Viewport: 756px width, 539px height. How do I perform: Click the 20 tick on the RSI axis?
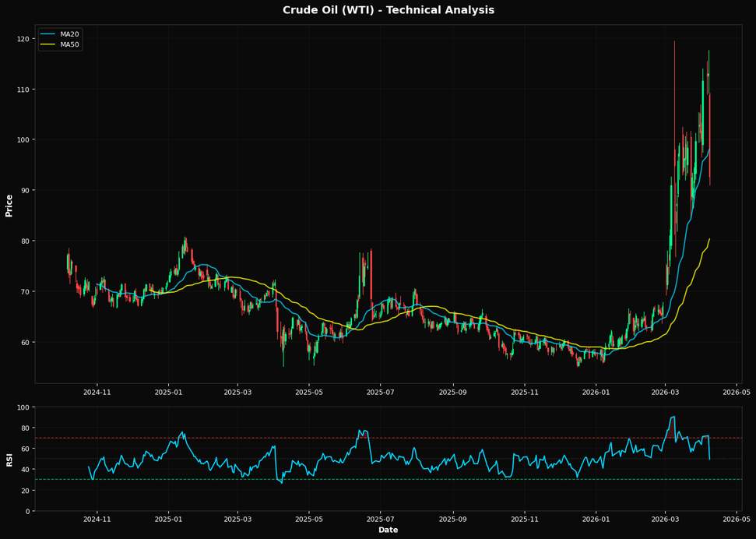click(27, 490)
